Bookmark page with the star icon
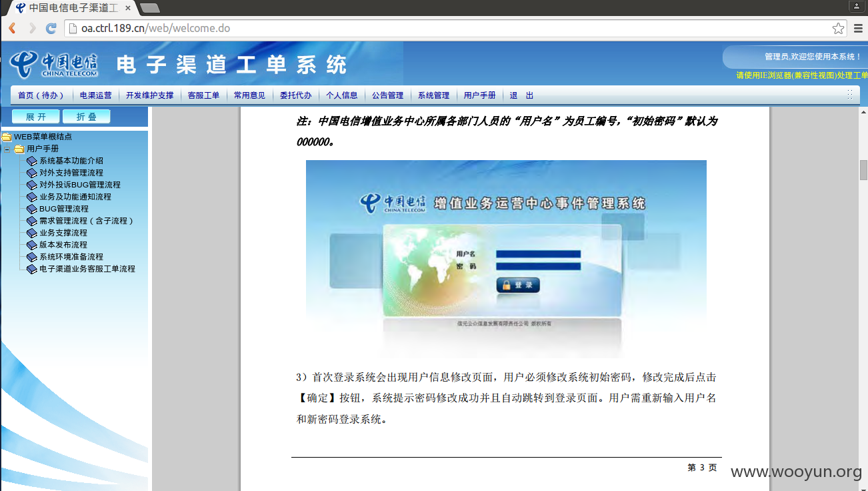868x491 pixels. (x=839, y=28)
